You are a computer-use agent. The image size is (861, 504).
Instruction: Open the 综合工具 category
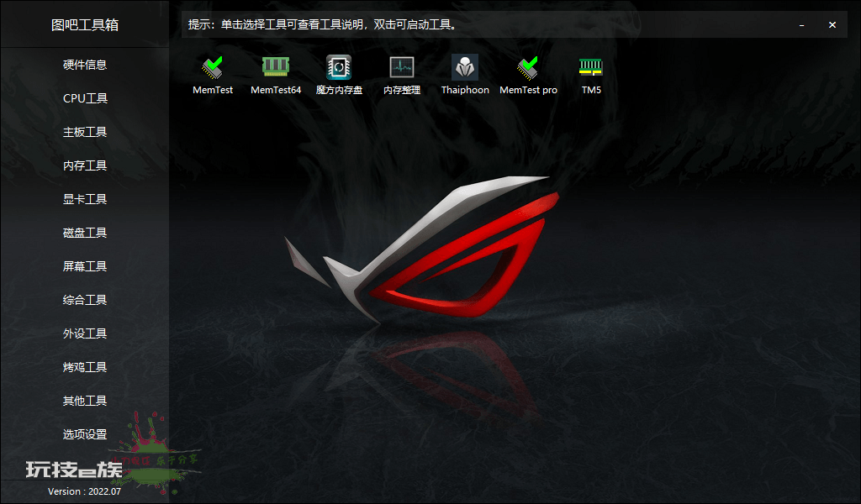(x=85, y=300)
